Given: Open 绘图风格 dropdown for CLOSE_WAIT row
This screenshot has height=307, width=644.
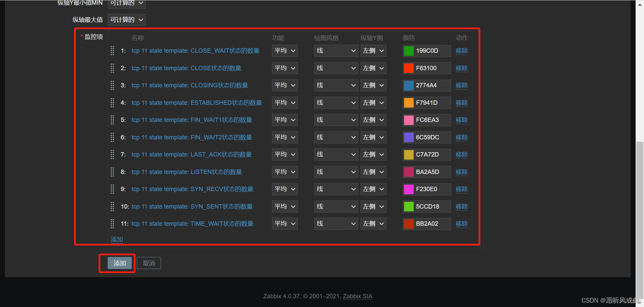Looking at the screenshot, I should click(336, 51).
